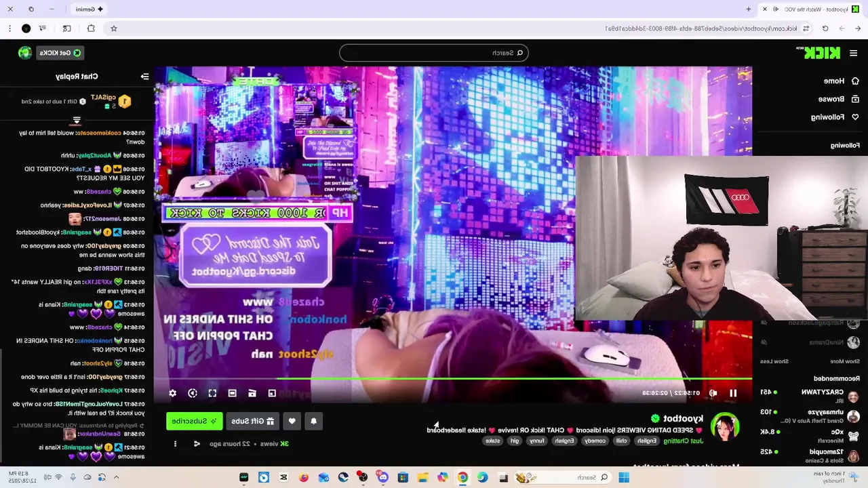Toggle the heart follow button

tap(292, 421)
